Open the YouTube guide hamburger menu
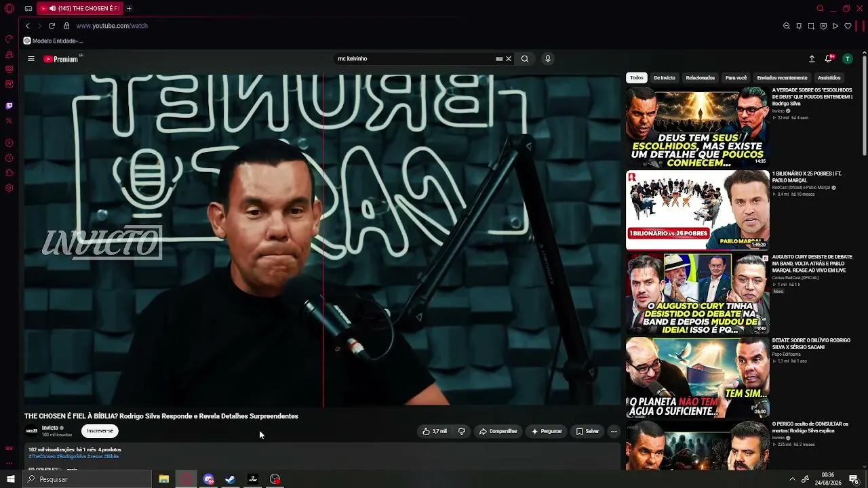This screenshot has width=868, height=488. (31, 59)
